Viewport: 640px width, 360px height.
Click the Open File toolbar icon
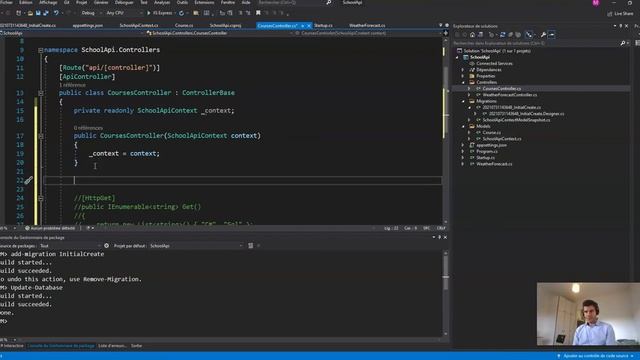(x=30, y=13)
